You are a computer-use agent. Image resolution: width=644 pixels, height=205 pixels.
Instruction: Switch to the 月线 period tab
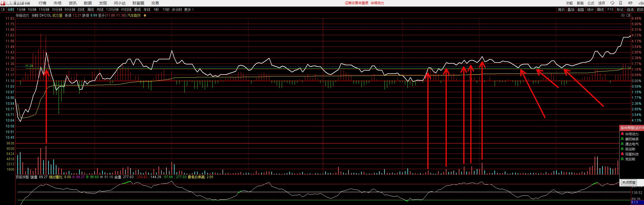click(100, 10)
